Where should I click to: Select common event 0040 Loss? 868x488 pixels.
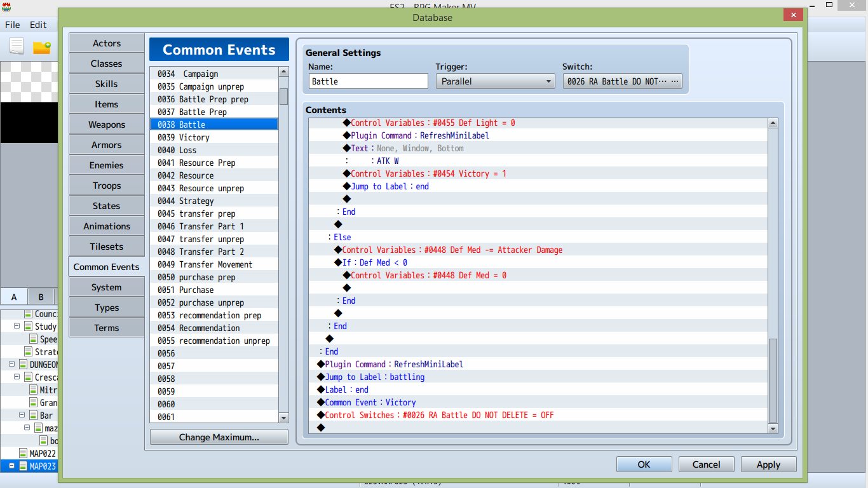tap(214, 150)
